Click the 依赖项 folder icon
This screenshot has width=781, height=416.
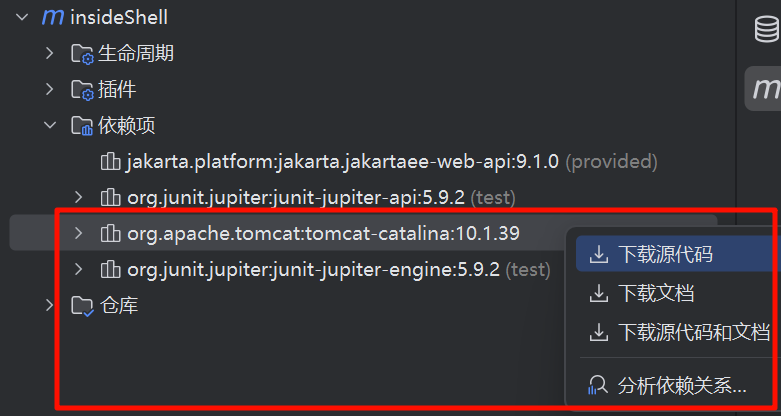pos(82,126)
